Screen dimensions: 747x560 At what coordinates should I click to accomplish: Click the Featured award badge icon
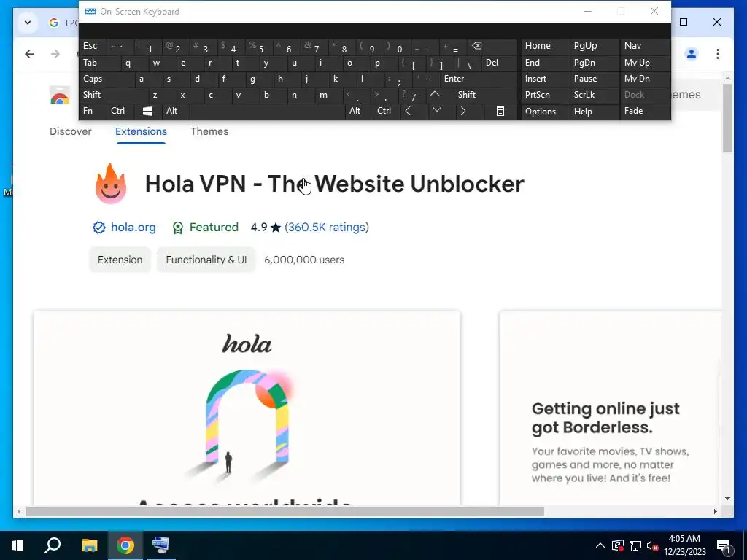click(x=178, y=227)
